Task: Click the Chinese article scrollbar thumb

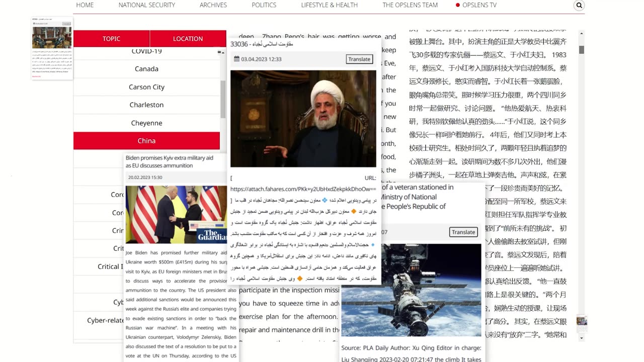Action: pos(582,50)
